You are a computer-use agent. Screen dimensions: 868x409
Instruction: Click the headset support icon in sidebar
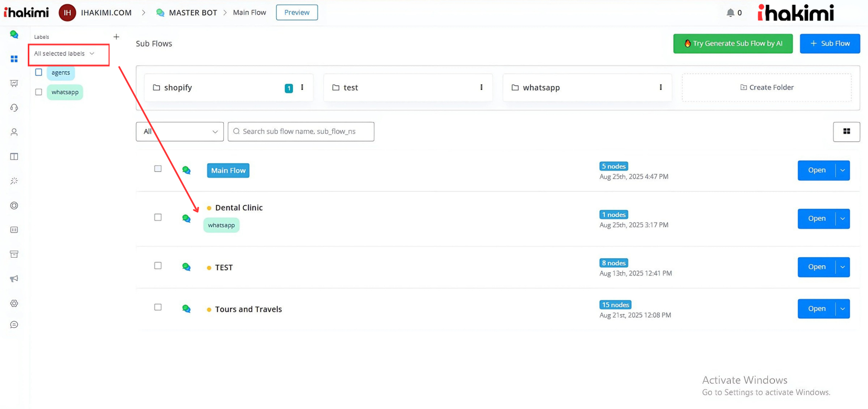click(14, 108)
